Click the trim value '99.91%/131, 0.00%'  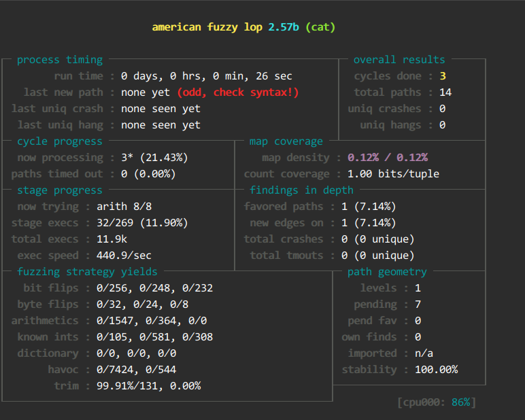coord(149,386)
